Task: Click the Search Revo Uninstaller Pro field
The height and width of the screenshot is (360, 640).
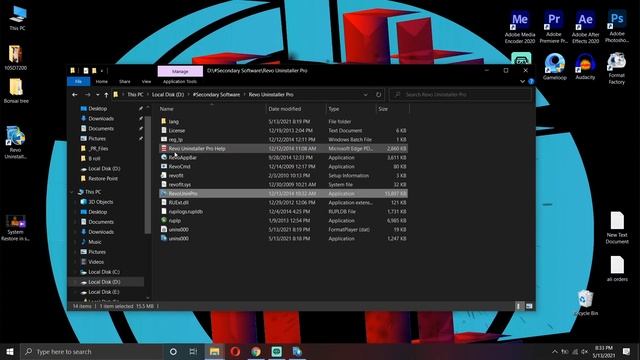Action: [x=460, y=95]
